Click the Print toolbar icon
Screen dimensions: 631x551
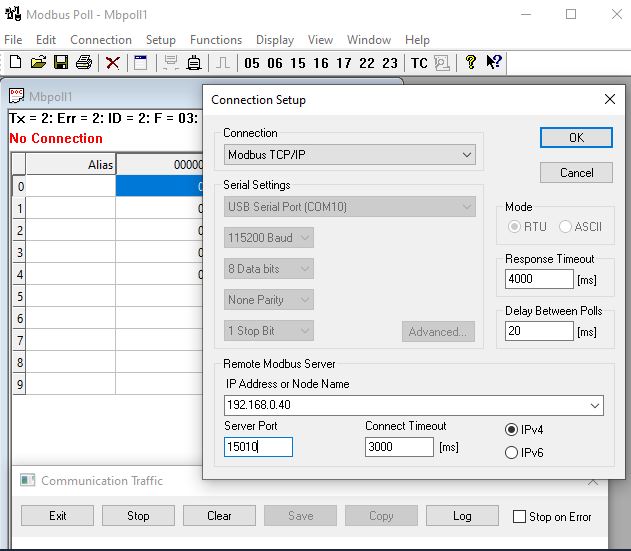tap(84, 62)
